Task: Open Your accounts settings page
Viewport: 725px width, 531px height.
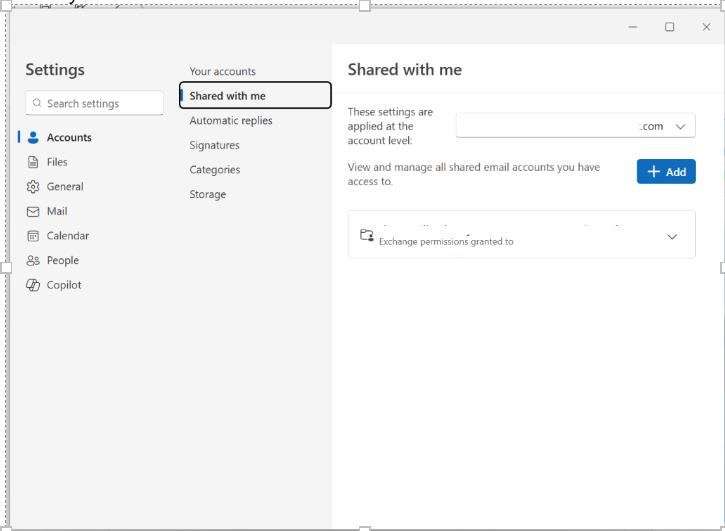Action: pyautogui.click(x=223, y=72)
